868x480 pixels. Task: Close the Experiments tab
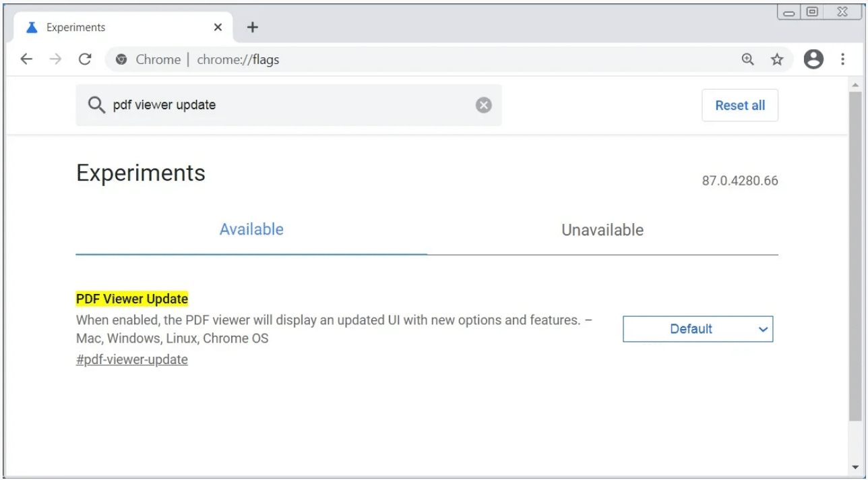(x=218, y=28)
